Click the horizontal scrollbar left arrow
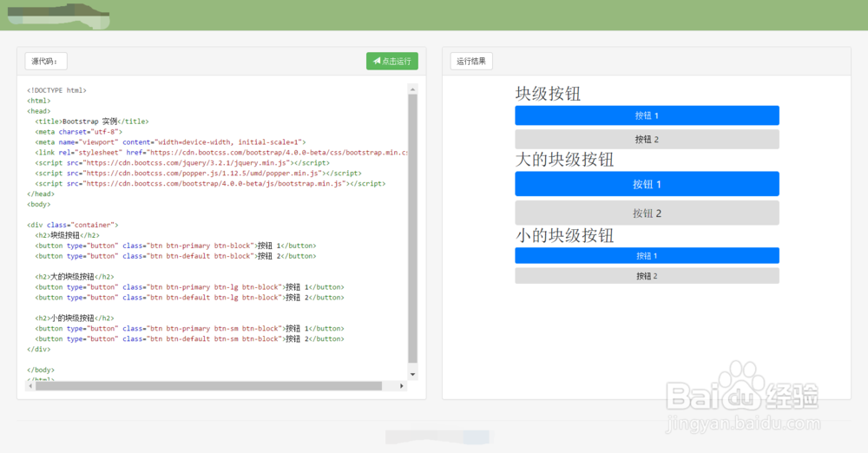868x453 pixels. coord(30,386)
